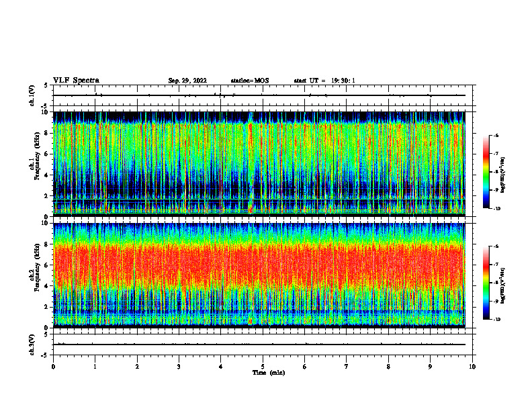Click the time axis tick label "7"

point(347,367)
